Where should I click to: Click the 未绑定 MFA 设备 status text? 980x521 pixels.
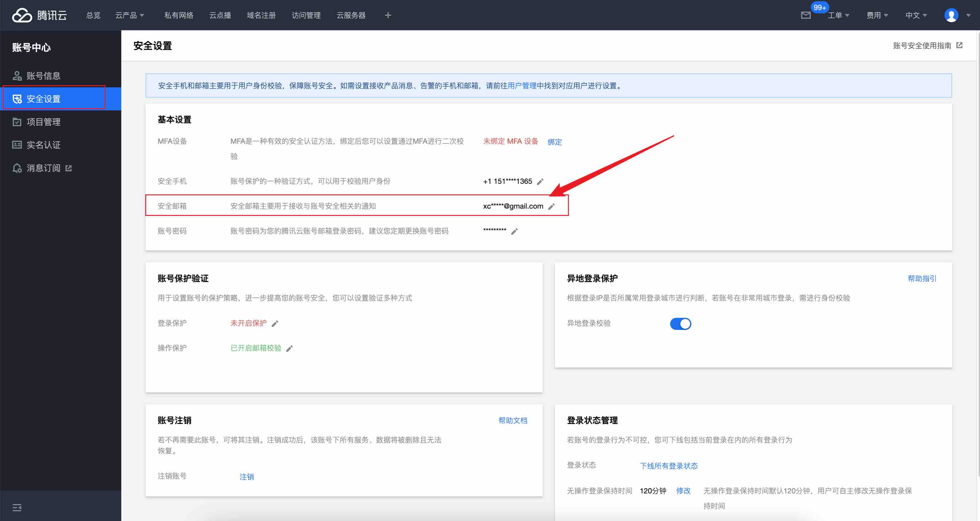point(511,142)
